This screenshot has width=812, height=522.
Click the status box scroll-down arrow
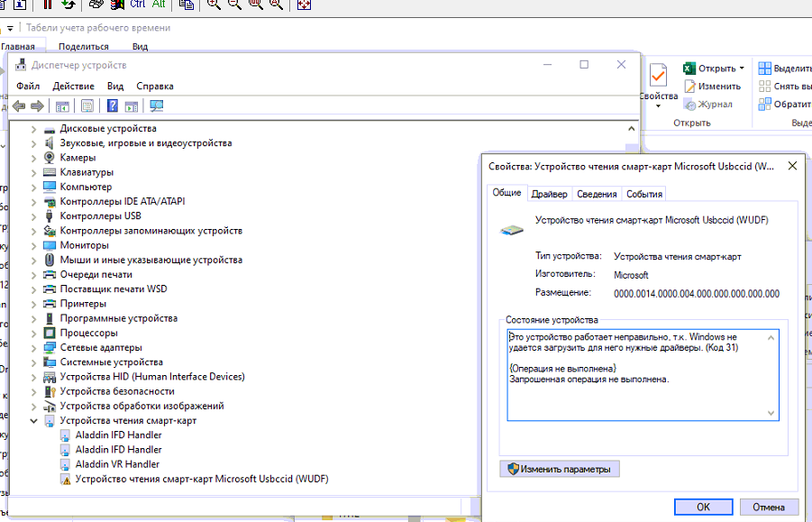(x=771, y=413)
